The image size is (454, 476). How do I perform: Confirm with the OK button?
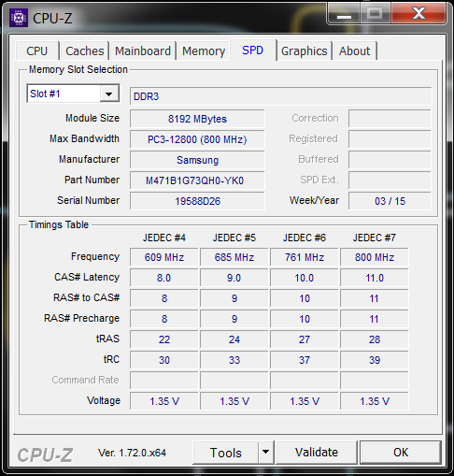pyautogui.click(x=401, y=453)
